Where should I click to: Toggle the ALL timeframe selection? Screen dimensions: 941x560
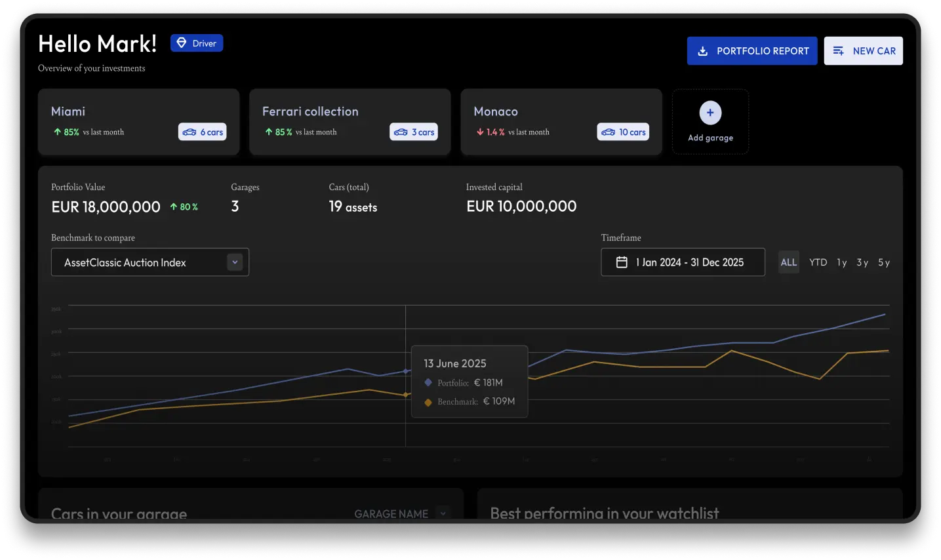coord(788,262)
